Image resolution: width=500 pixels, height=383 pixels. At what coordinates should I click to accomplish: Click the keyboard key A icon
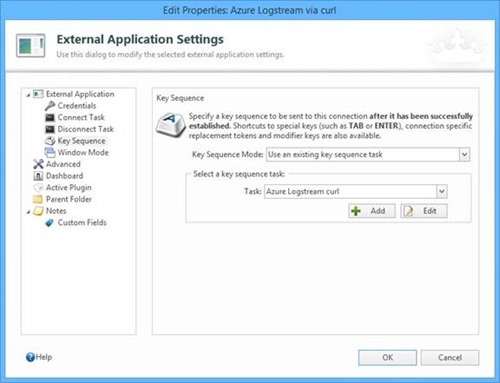[170, 125]
